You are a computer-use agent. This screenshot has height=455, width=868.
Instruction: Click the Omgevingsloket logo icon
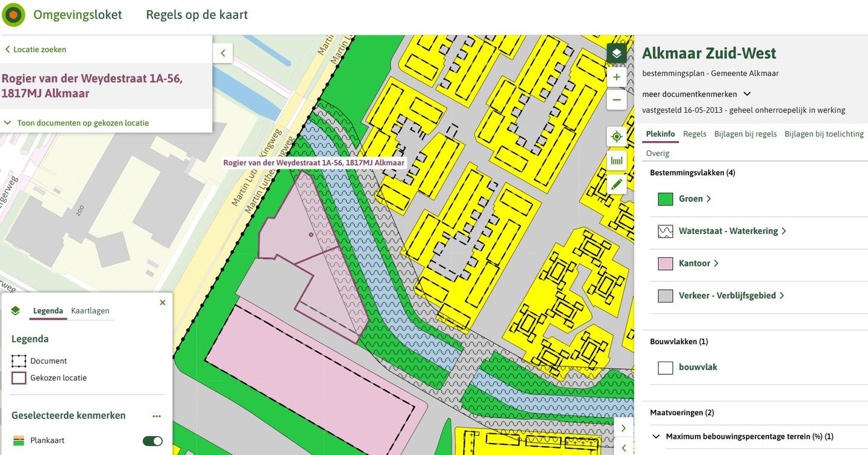point(13,15)
